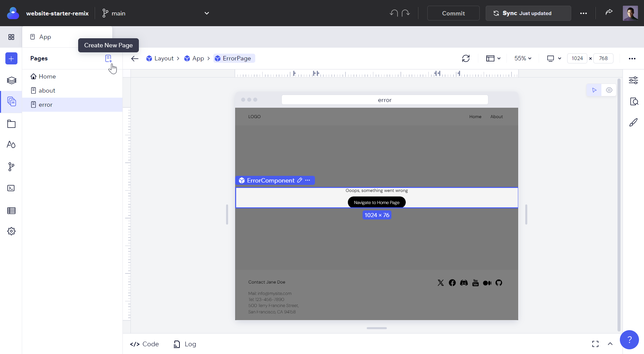Toggle interactive play mode
Image resolution: width=644 pixels, height=354 pixels.
click(x=594, y=90)
